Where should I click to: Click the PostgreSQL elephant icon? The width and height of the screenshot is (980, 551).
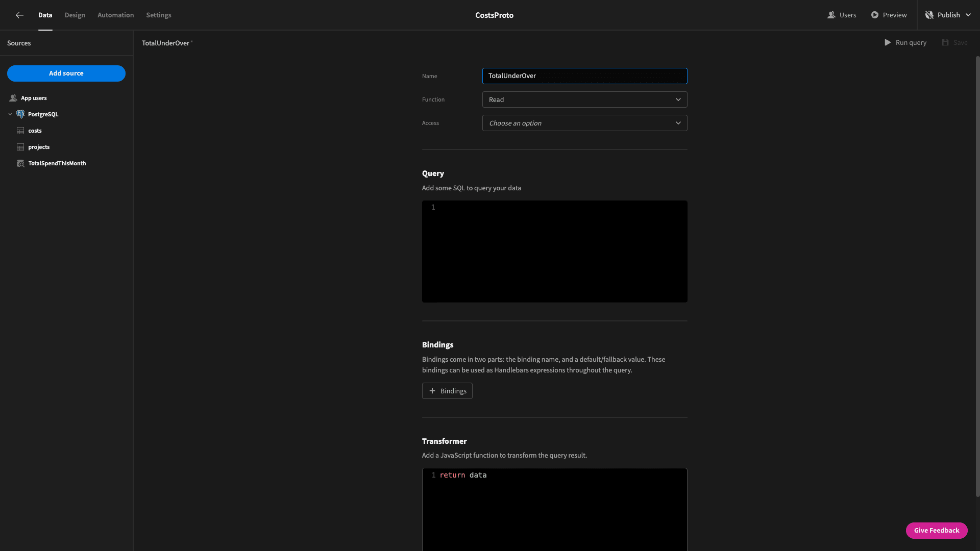[20, 114]
